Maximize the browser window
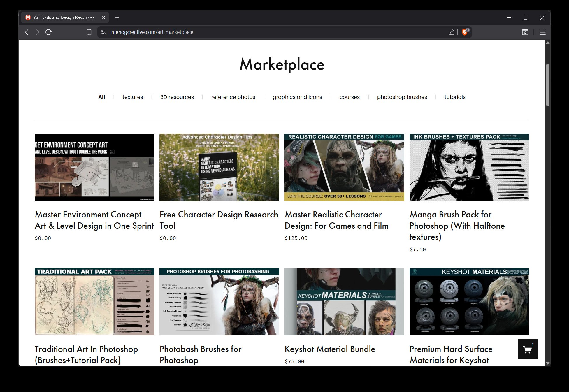Screen dimensions: 569x392 click(x=525, y=18)
